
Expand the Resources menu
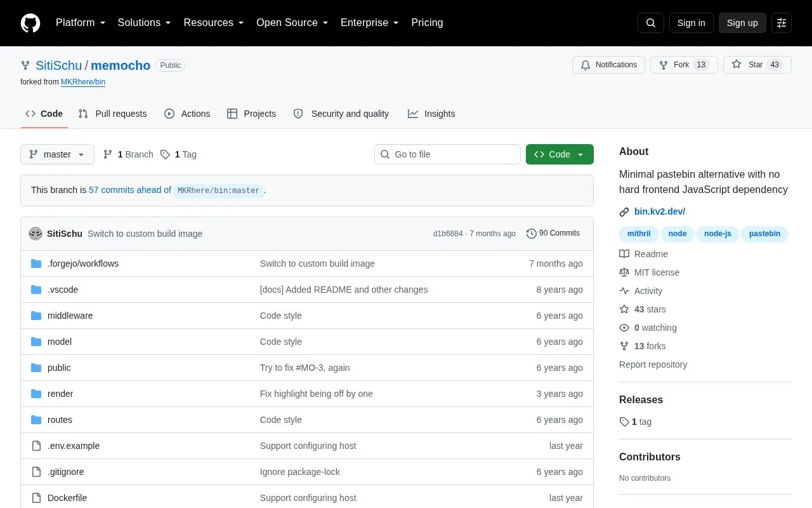pos(214,23)
